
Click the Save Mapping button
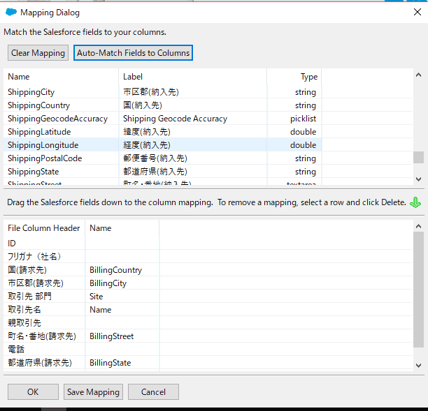point(93,392)
